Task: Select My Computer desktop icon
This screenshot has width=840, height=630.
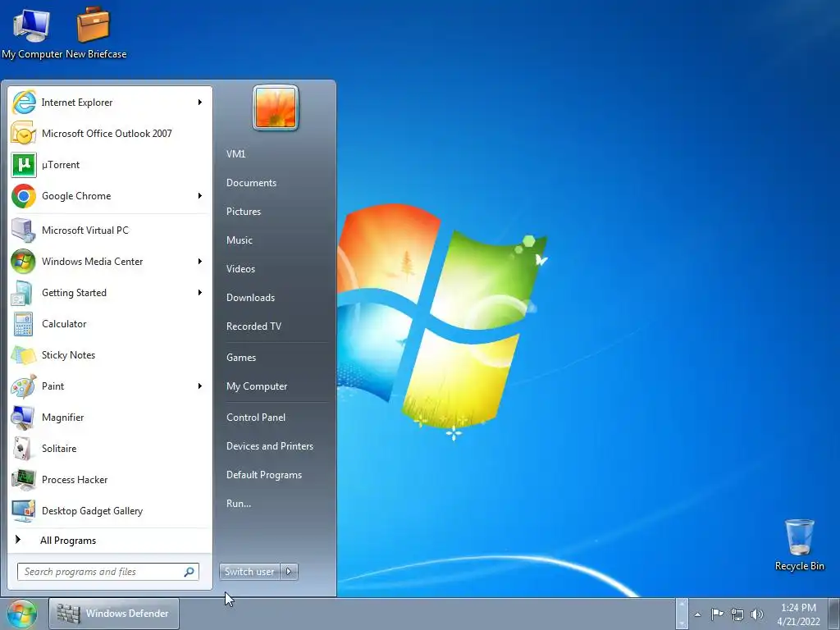Action: tap(32, 33)
